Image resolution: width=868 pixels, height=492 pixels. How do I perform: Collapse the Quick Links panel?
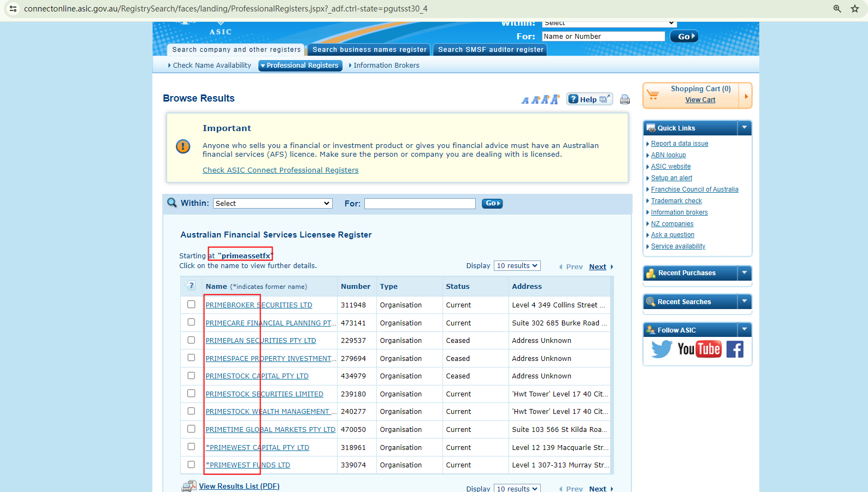[x=745, y=128]
